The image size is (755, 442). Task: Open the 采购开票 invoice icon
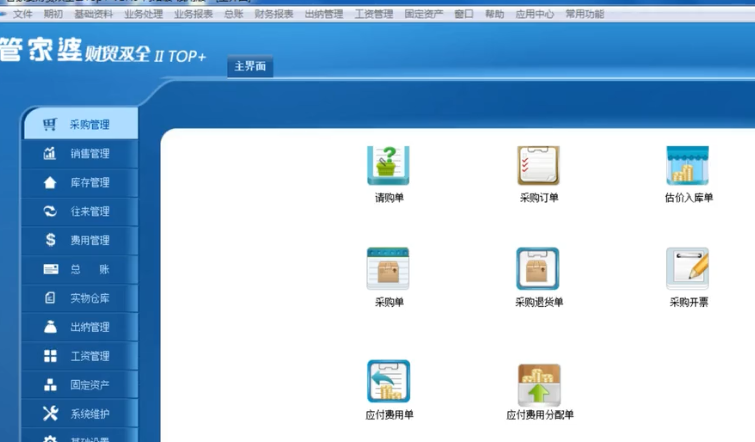tap(688, 269)
